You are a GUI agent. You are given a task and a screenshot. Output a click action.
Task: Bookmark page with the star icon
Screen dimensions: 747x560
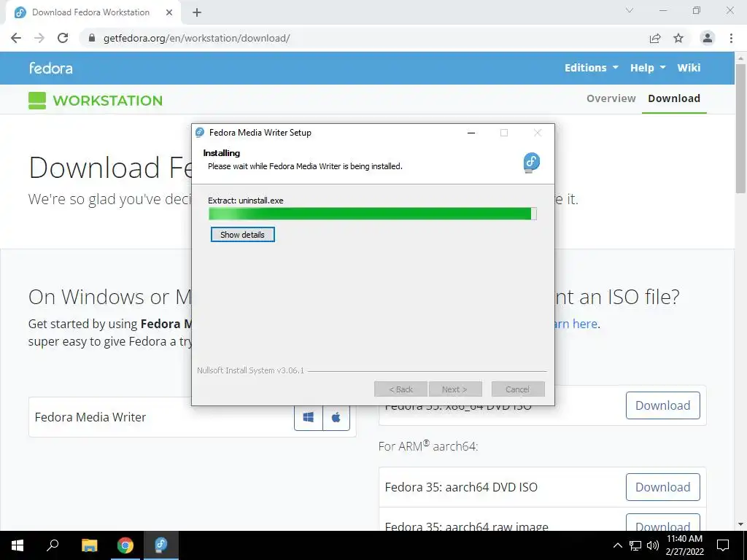point(678,38)
